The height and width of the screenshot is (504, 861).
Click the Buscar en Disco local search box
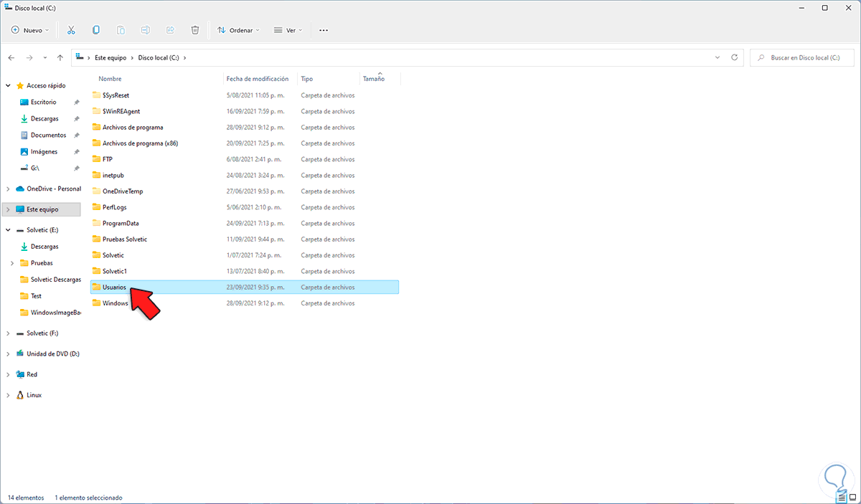tap(802, 57)
